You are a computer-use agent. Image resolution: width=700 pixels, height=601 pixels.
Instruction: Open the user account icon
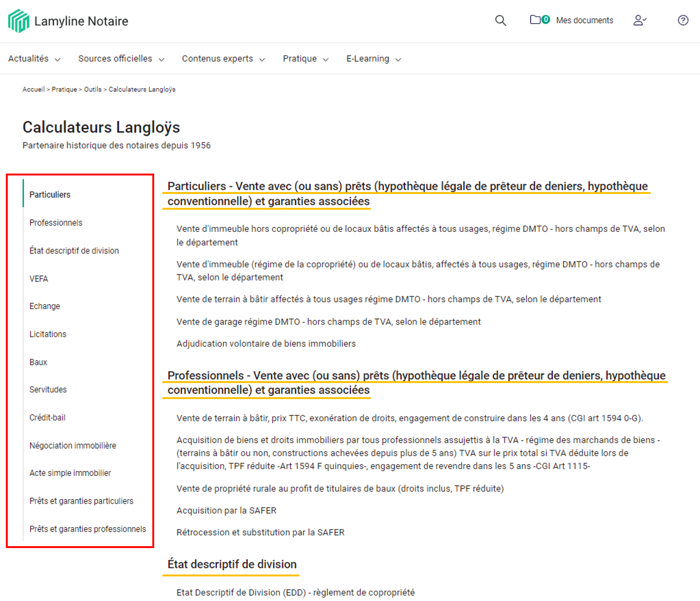click(x=639, y=21)
